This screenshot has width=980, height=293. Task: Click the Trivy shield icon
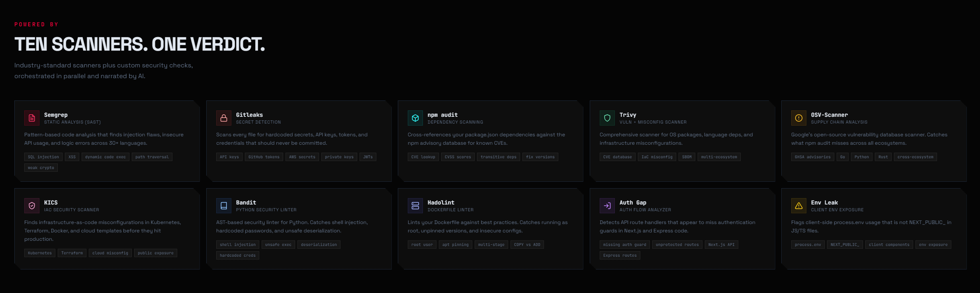click(x=607, y=118)
